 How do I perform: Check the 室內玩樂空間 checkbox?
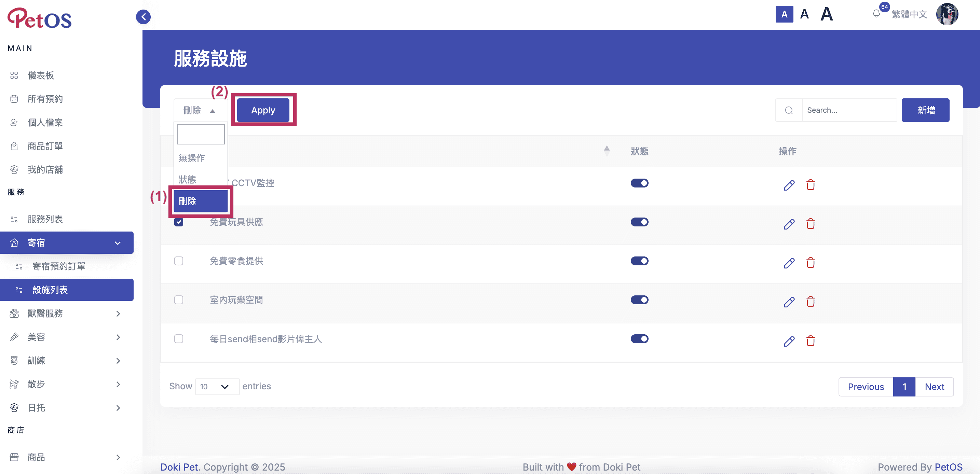click(x=178, y=300)
